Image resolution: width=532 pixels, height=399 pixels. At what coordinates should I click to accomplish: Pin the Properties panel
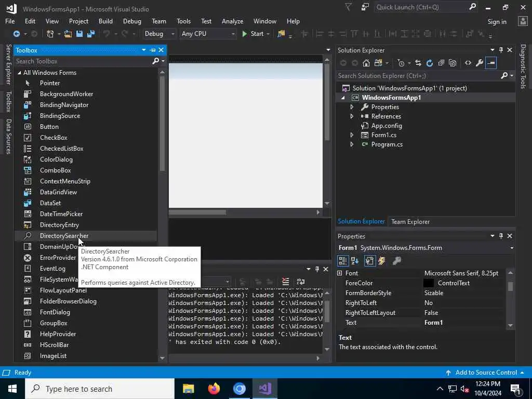click(501, 236)
